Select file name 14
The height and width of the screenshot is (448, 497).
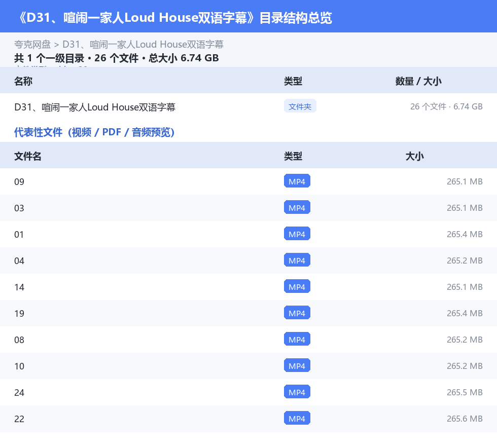[19, 287]
